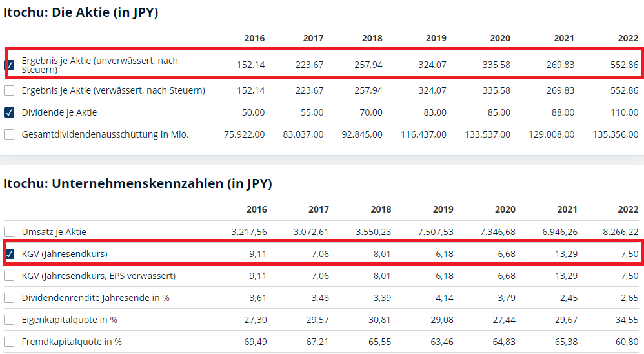Select the 110,00 dividend cell
The image size is (644, 354).
[624, 112]
